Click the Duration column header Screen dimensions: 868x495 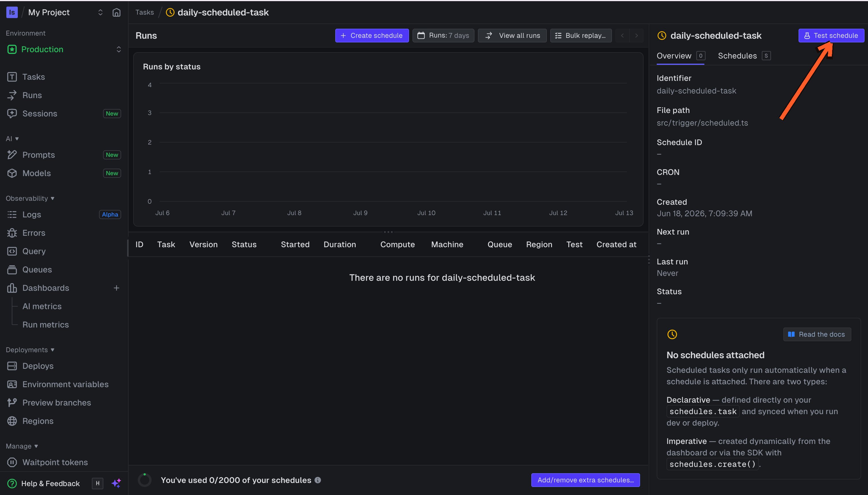(x=340, y=244)
